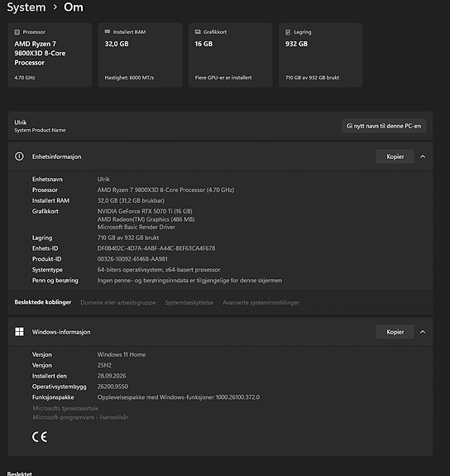Open the Installert RAM 32,0 GB card
This screenshot has height=476, width=450.
(x=140, y=55)
